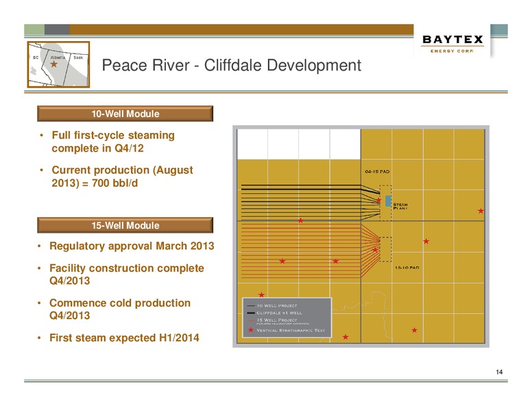The image size is (532, 411).
Task: Click the 'Sask' label on locator map
Action: [78, 58]
